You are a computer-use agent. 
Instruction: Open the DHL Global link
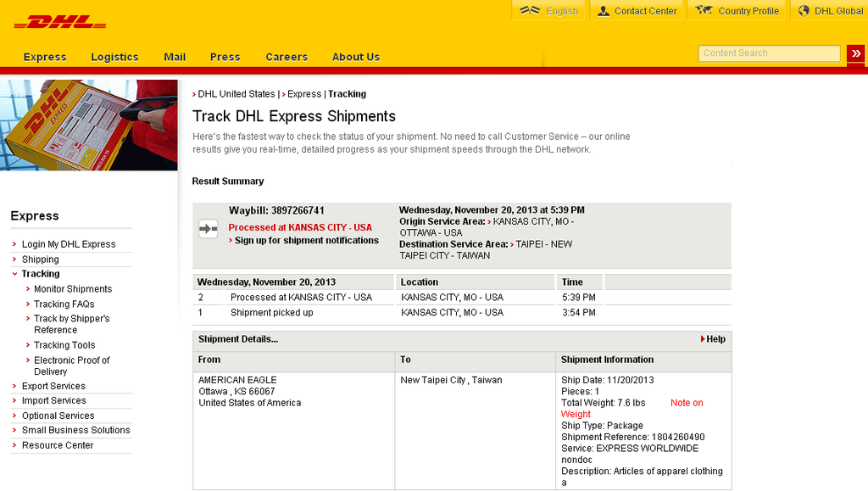click(x=838, y=11)
